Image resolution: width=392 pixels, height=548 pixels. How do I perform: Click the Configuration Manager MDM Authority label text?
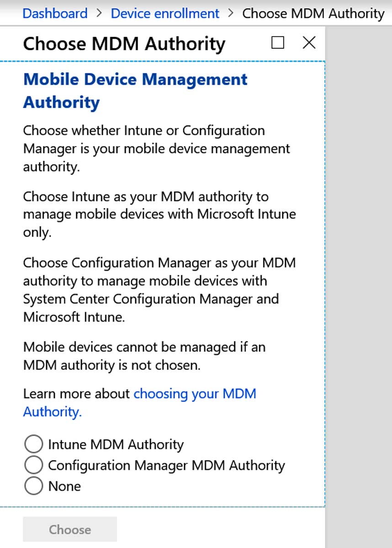point(167,465)
